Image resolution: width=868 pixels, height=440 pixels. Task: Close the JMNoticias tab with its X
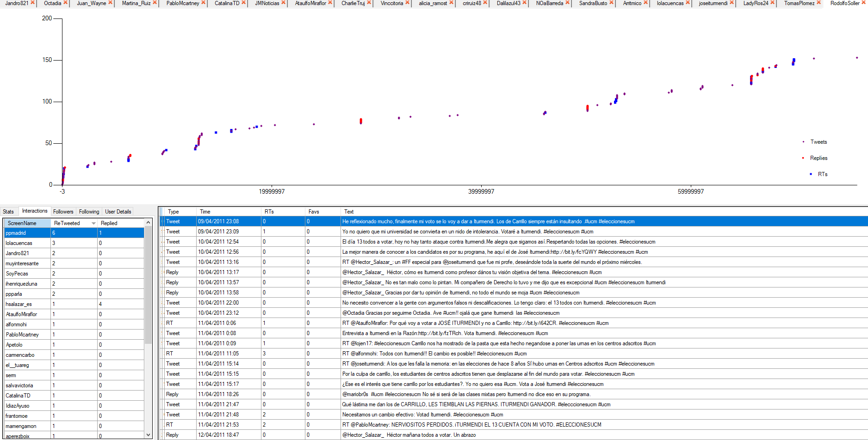coord(283,3)
